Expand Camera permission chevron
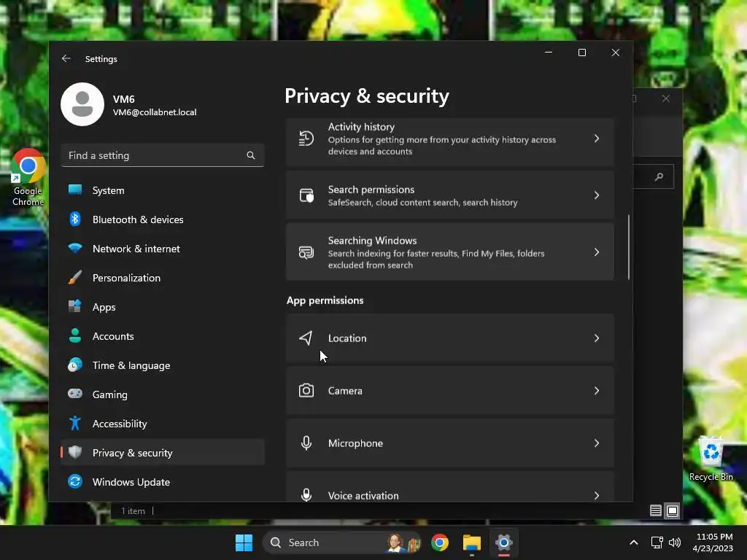This screenshot has height=560, width=747. (x=597, y=391)
